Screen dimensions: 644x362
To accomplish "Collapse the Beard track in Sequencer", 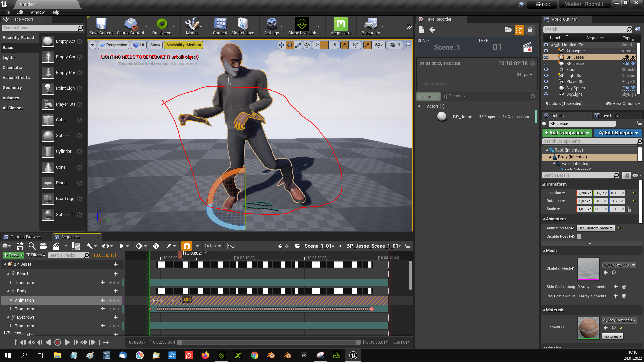I will (8, 274).
